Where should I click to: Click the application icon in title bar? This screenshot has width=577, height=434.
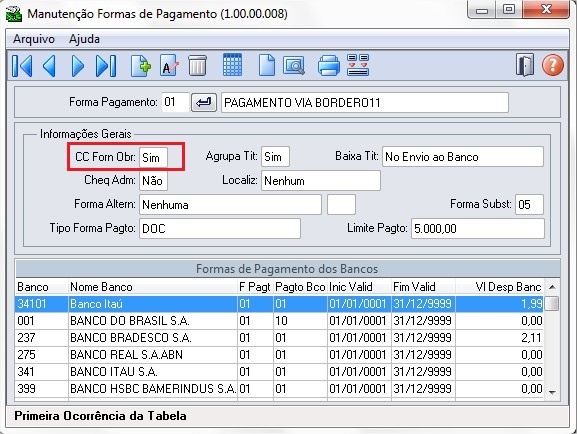pyautogui.click(x=14, y=15)
